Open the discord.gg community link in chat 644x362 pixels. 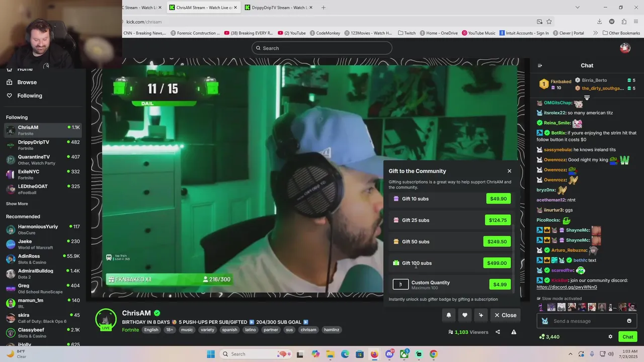point(567,287)
